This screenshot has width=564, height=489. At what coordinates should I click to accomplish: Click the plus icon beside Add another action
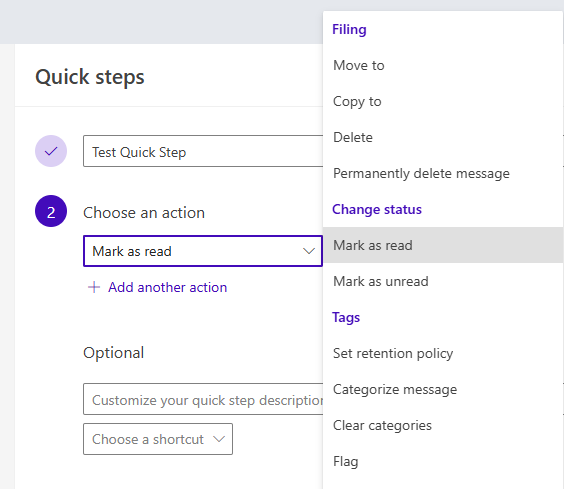[94, 287]
